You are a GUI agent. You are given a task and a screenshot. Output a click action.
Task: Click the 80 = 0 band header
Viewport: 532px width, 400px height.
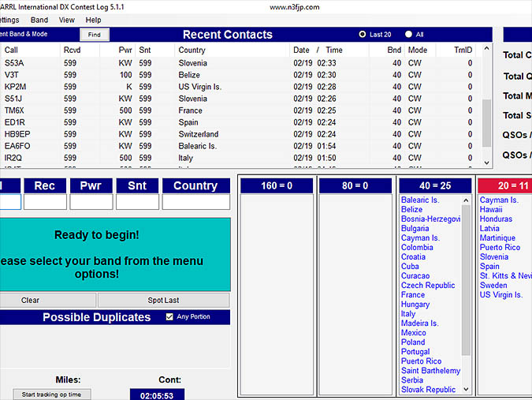[x=355, y=185]
